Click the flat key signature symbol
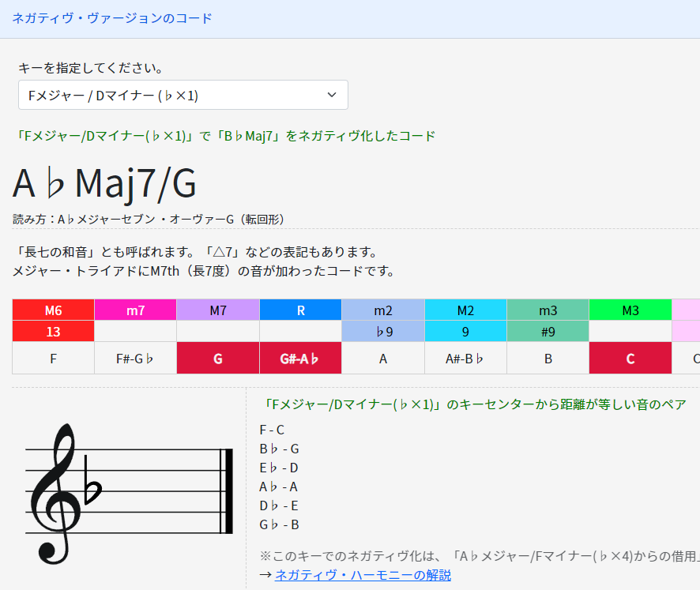This screenshot has height=590, width=700. point(92,480)
